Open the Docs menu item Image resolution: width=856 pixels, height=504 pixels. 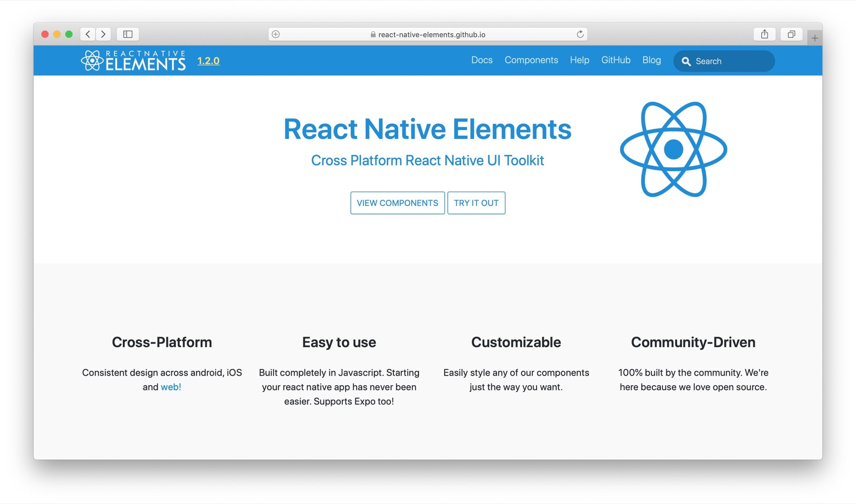pos(482,60)
